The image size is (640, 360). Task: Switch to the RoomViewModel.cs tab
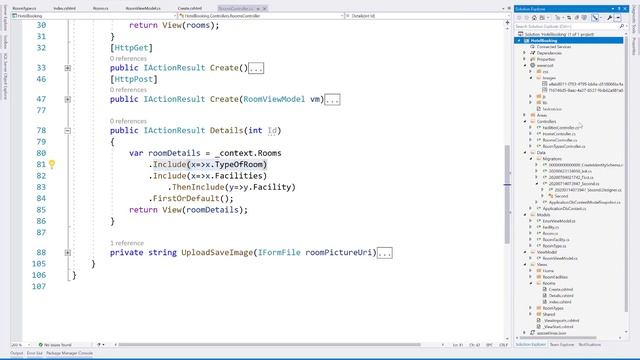[x=143, y=8]
